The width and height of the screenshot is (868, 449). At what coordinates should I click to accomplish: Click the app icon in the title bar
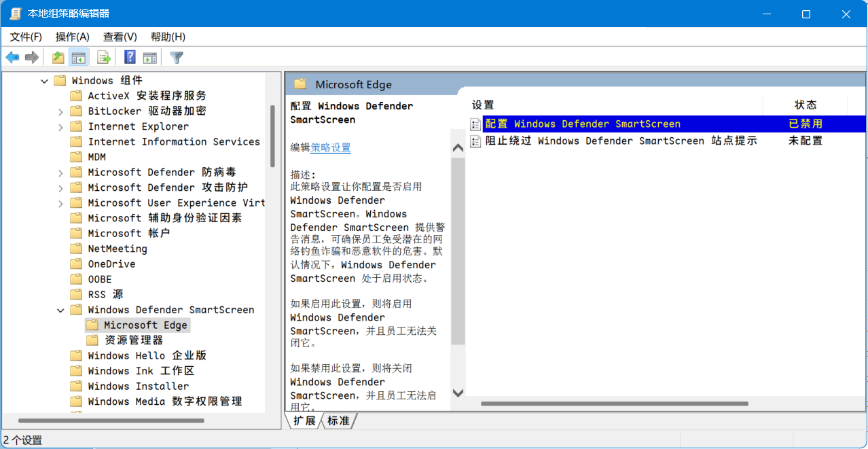coord(15,14)
